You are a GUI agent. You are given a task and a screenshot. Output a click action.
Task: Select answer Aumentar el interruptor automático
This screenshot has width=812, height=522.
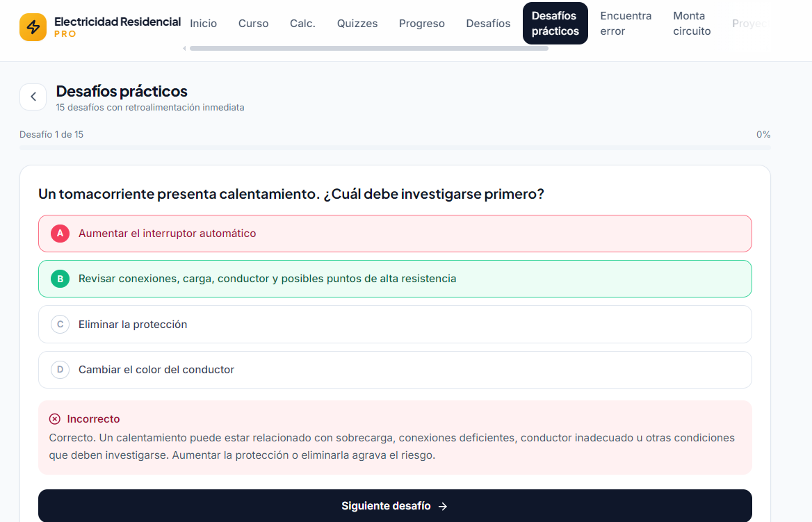(x=395, y=234)
